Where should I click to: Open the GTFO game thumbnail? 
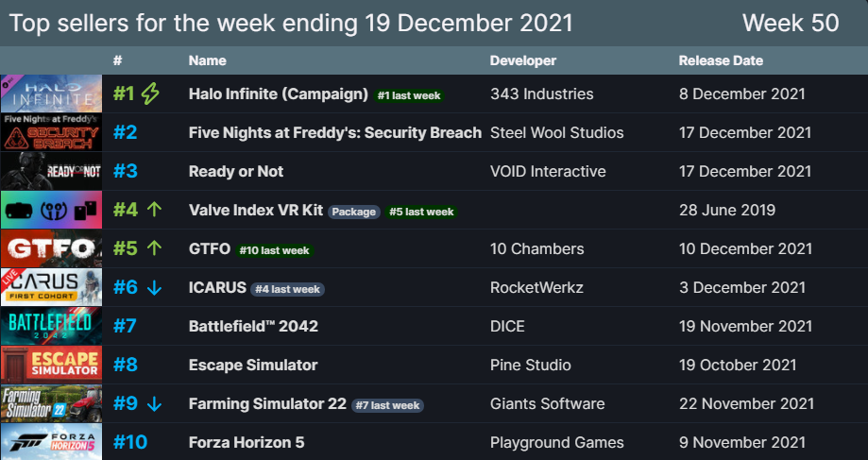(x=52, y=248)
